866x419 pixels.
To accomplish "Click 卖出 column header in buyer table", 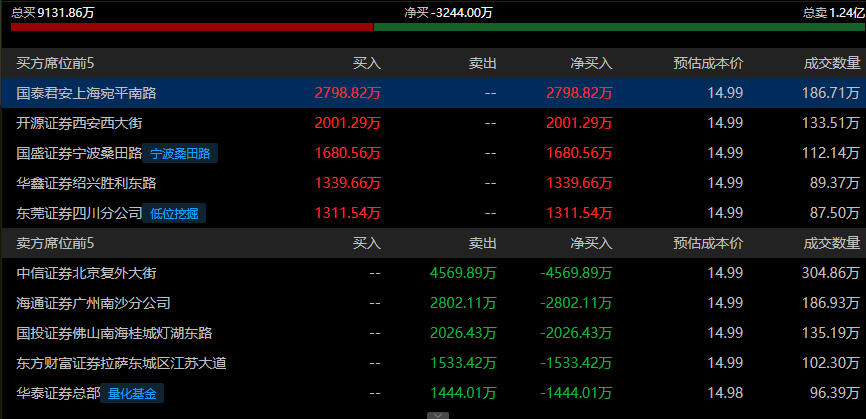I will click(x=483, y=63).
